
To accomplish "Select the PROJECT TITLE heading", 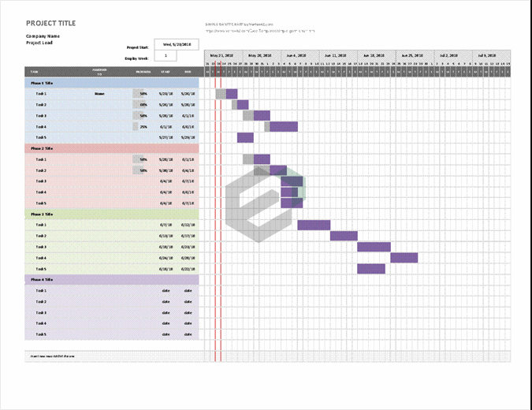I will click(51, 23).
